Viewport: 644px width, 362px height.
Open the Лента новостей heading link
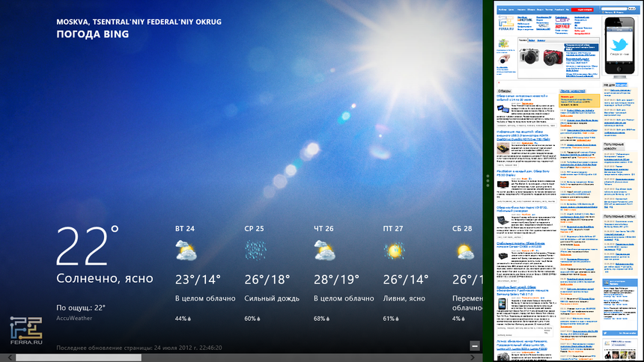(573, 91)
